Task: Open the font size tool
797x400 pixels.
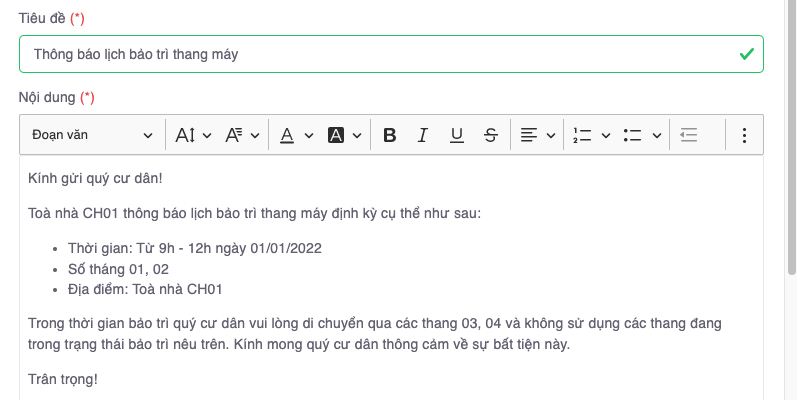Action: (x=193, y=135)
